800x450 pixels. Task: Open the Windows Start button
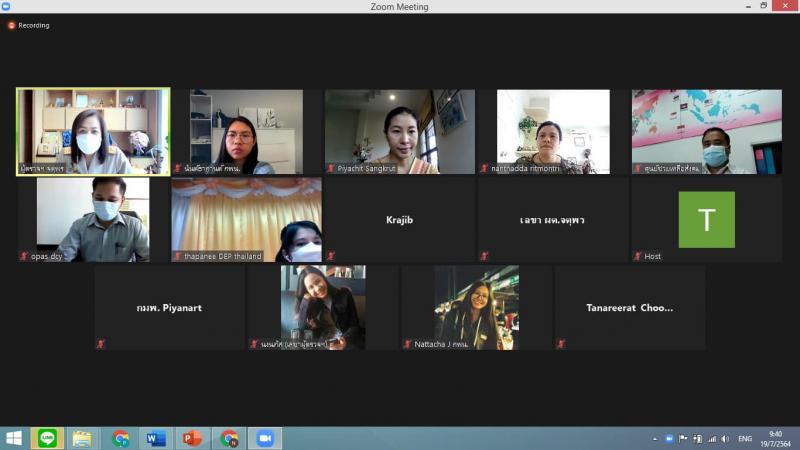click(x=14, y=438)
